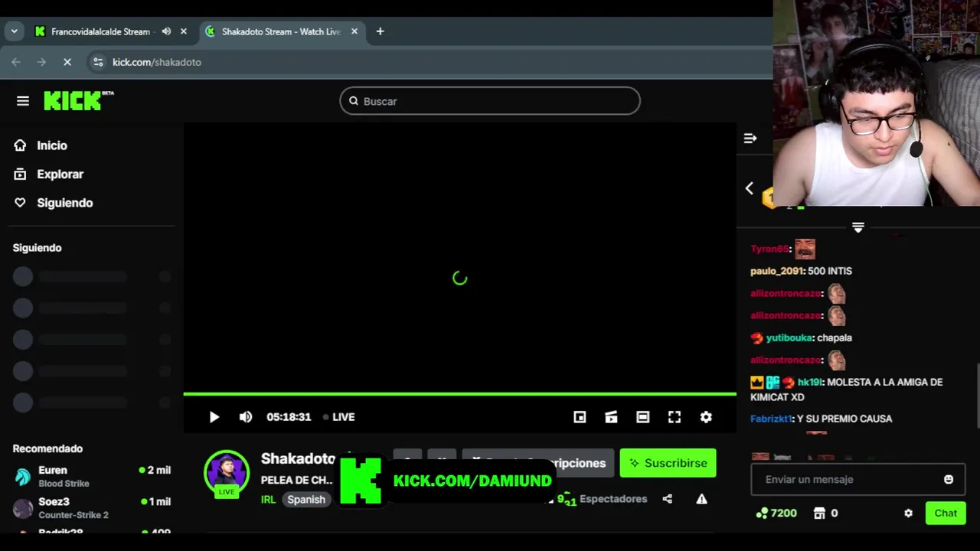Open player settings gear
980x551 pixels.
pos(706,417)
